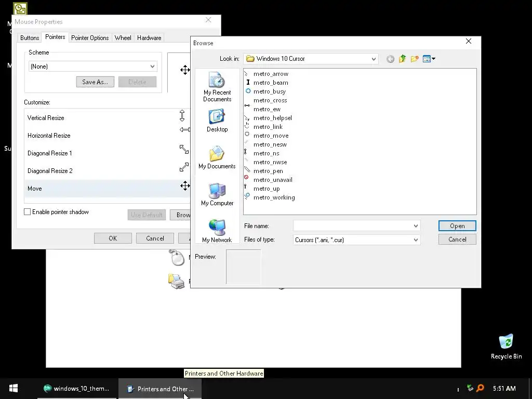This screenshot has width=532, height=399.
Task: Select the metro_ew cursor file icon
Action: tap(247, 105)
